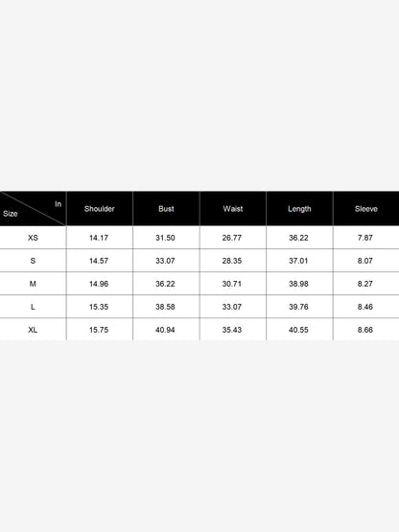Image resolution: width=399 pixels, height=532 pixels.
Task: Click the Bust column header
Action: (x=166, y=209)
